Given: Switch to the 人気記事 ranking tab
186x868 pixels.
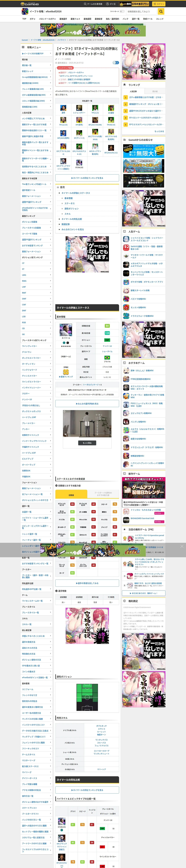Looking at the screenshot, I should pos(133,91).
